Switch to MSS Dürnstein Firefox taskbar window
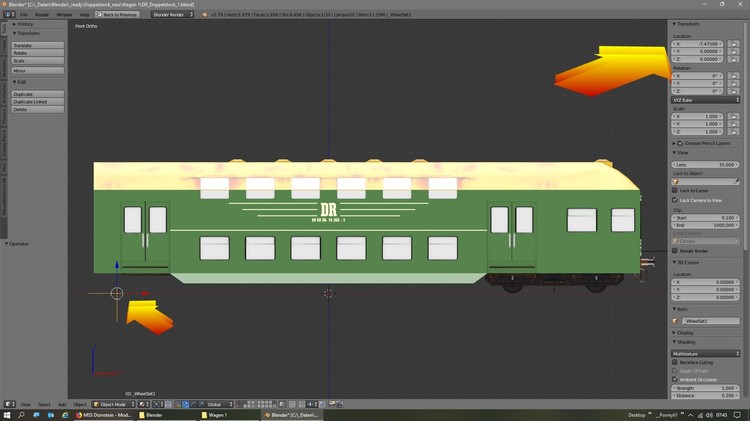Screen dimensions: 750x421 pyautogui.click(x=104, y=415)
